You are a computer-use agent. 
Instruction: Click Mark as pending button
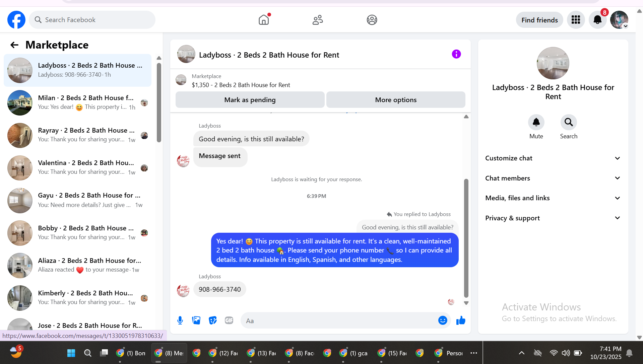[x=250, y=100]
